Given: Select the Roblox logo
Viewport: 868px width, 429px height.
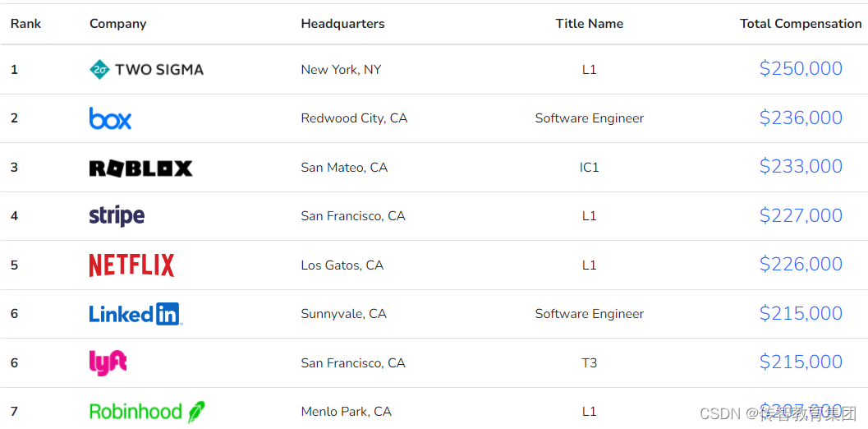Looking at the screenshot, I should coord(140,168).
